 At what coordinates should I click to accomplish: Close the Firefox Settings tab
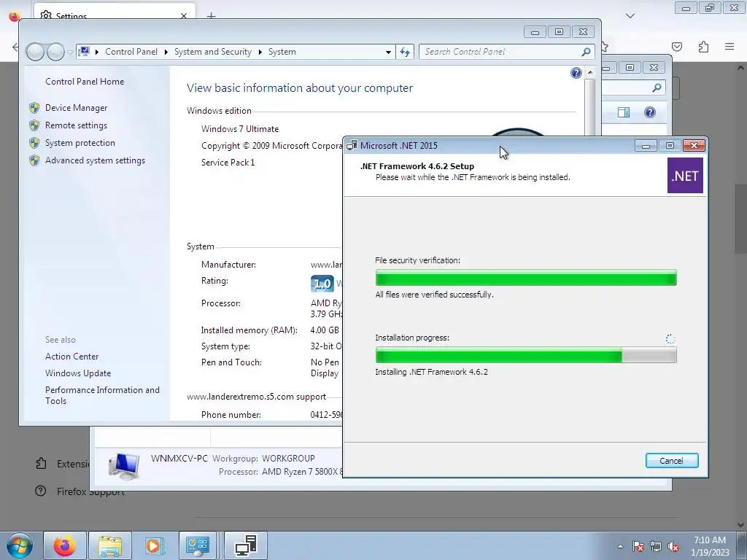[x=184, y=16]
